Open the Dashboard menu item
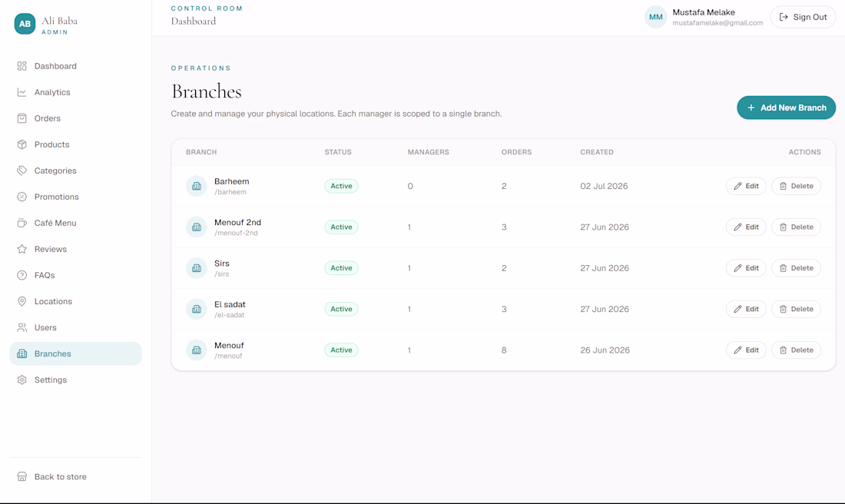 coord(75,66)
